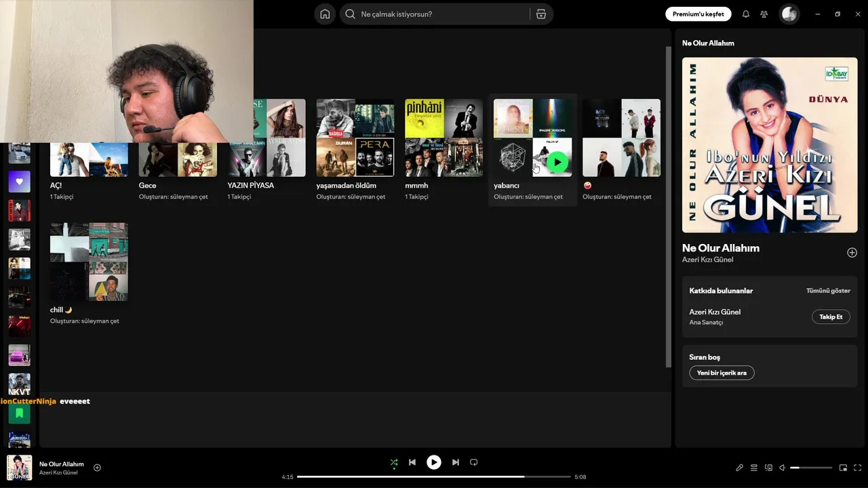The width and height of the screenshot is (868, 488).
Task: Open the miniplayer icon
Action: coord(844,468)
